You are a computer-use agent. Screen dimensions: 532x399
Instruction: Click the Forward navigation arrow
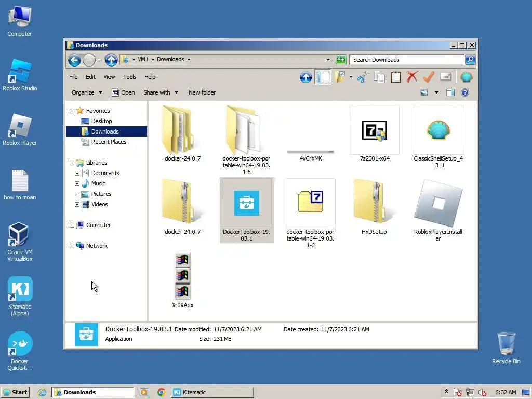click(x=89, y=60)
